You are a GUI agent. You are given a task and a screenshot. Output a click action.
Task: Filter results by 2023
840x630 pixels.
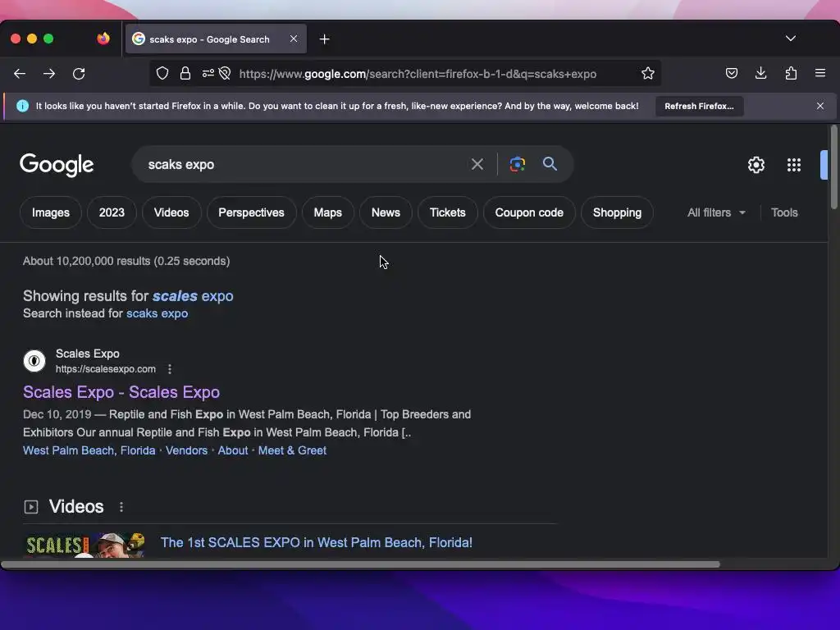pos(112,212)
